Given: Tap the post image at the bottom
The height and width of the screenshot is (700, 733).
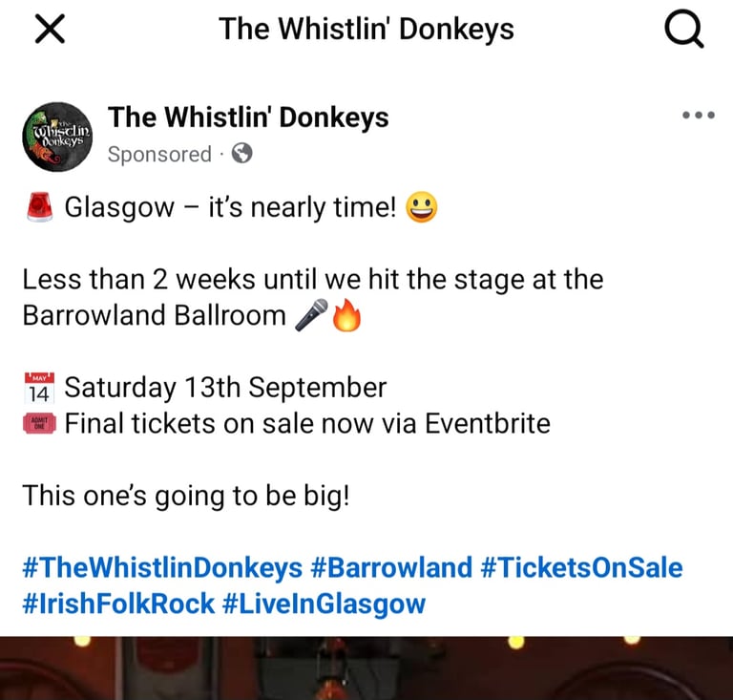Looking at the screenshot, I should pos(366,668).
